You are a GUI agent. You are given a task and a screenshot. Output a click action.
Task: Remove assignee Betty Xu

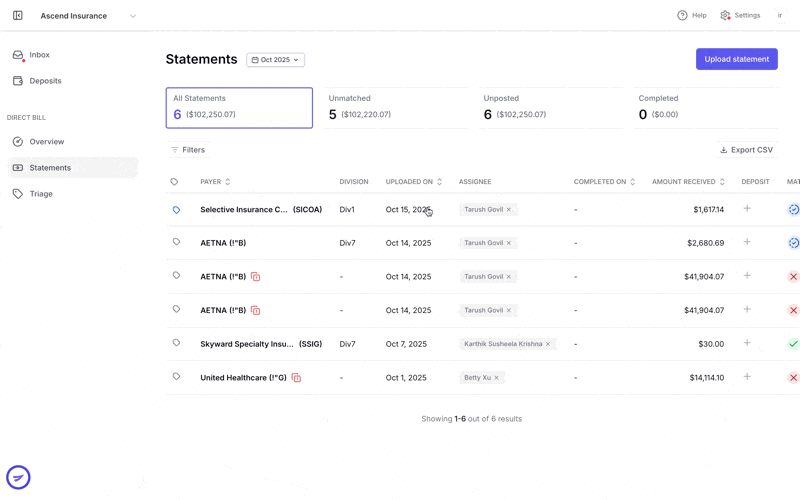[x=496, y=378]
